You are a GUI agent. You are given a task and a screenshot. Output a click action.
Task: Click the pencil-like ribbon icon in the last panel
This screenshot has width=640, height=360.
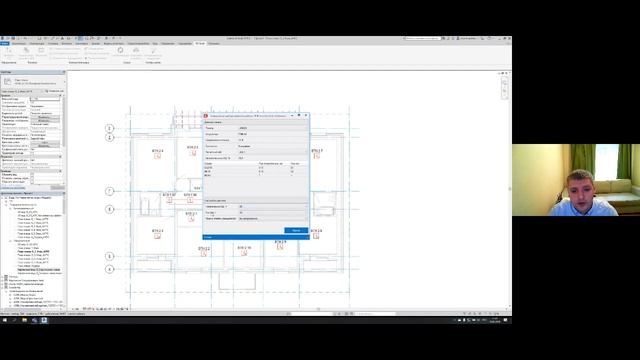pos(153,50)
